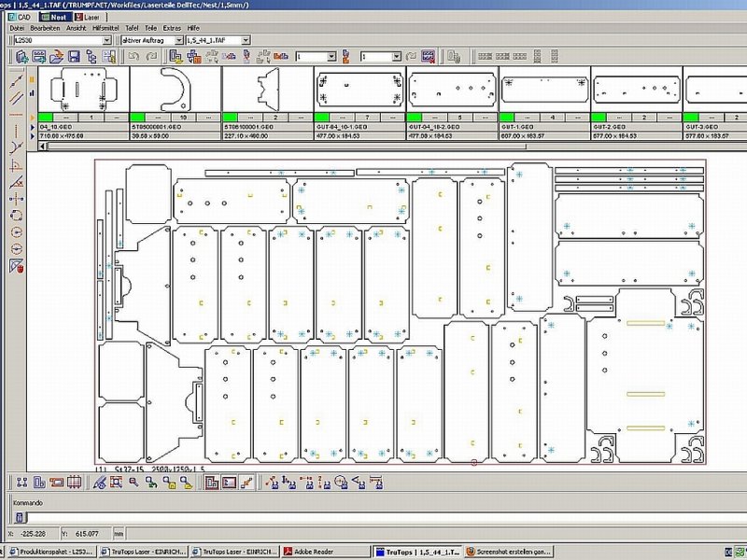Open the Bearbeiten menu

(45, 28)
